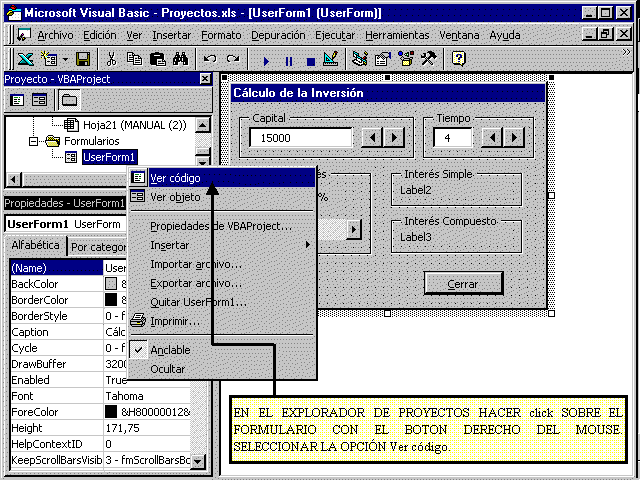Expand more toolbar buttons chevron
Image resolution: width=640 pixels, height=480 pixels.
click(x=626, y=52)
